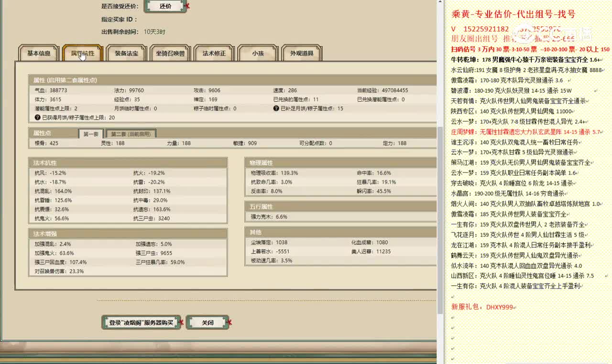This screenshot has width=612, height=364.
Task: Click the 体力: 3615 value
Action: point(48,99)
